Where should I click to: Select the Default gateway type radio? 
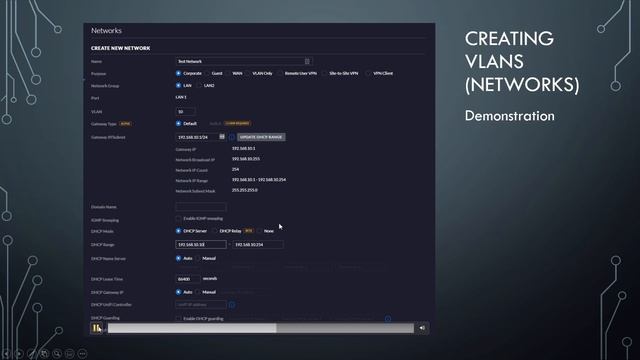point(178,123)
